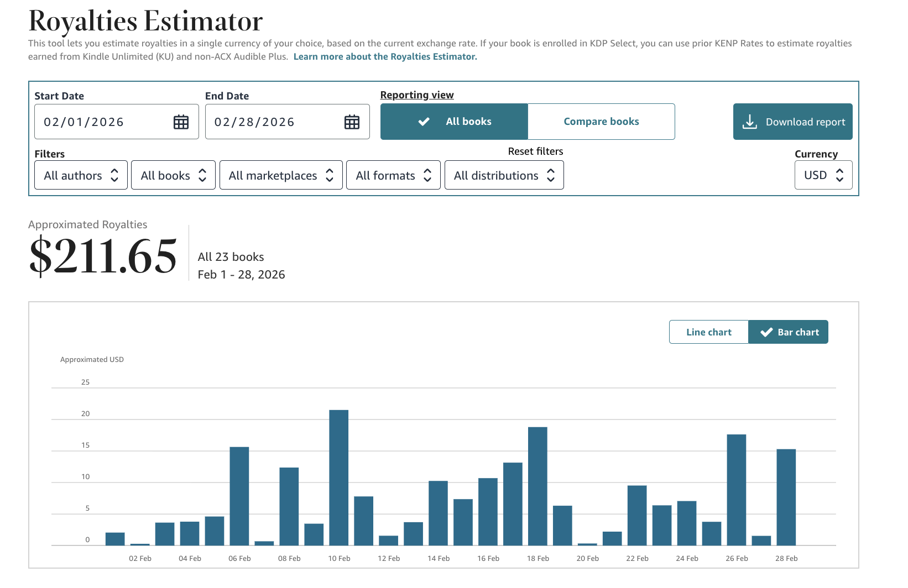Expand the All marketplaces filter dropdown

click(281, 175)
